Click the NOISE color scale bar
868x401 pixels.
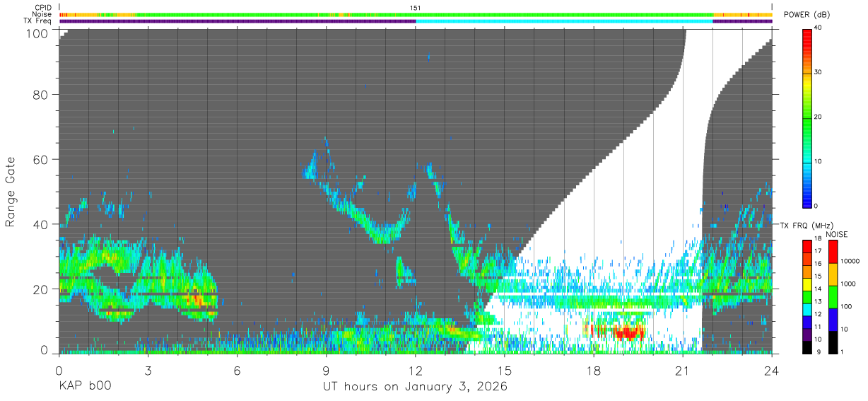point(833,297)
